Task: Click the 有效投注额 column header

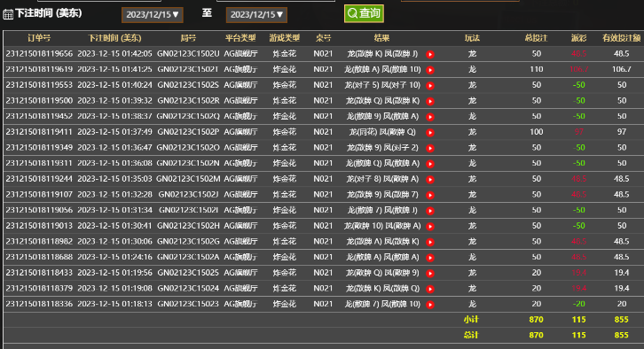Action: (622, 38)
